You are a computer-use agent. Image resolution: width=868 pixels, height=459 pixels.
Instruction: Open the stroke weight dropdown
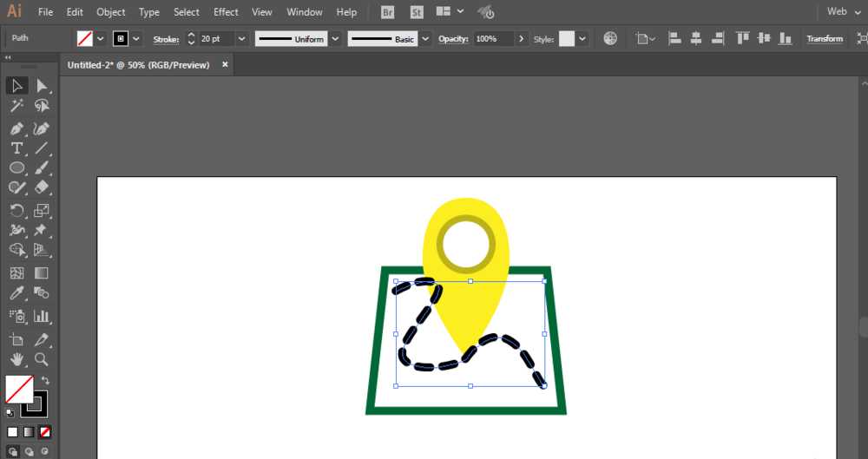[x=241, y=39]
